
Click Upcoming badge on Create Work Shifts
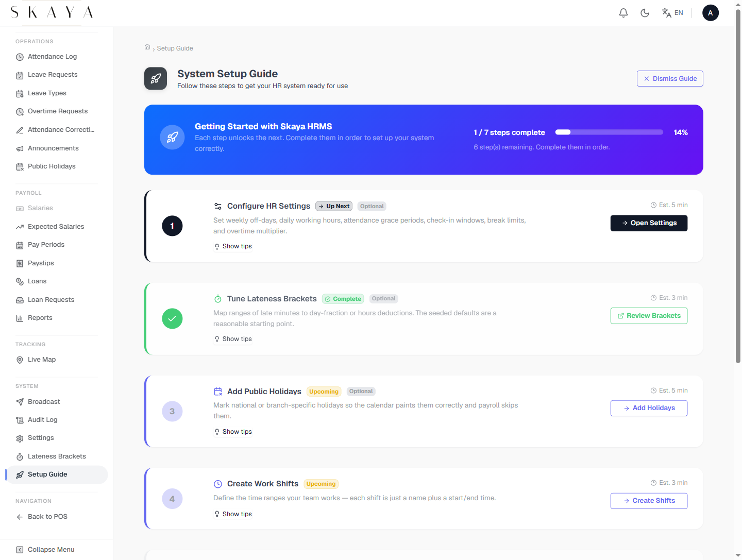pos(321,484)
